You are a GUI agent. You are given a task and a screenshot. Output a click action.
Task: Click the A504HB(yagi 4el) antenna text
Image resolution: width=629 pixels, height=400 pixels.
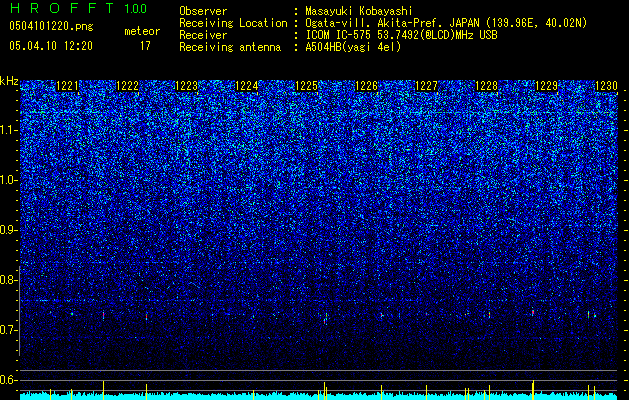tap(353, 47)
